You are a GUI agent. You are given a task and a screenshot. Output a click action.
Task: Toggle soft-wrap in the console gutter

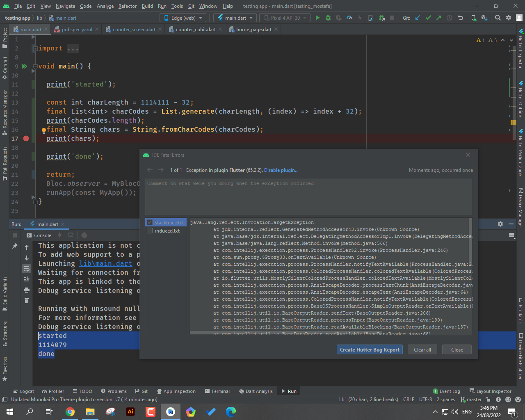tap(26, 269)
